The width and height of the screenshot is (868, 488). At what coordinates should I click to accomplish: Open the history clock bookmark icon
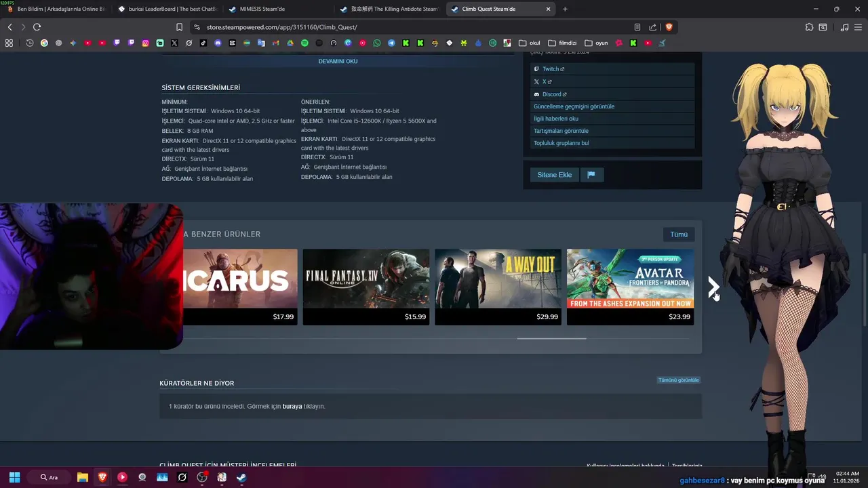pos(30,43)
